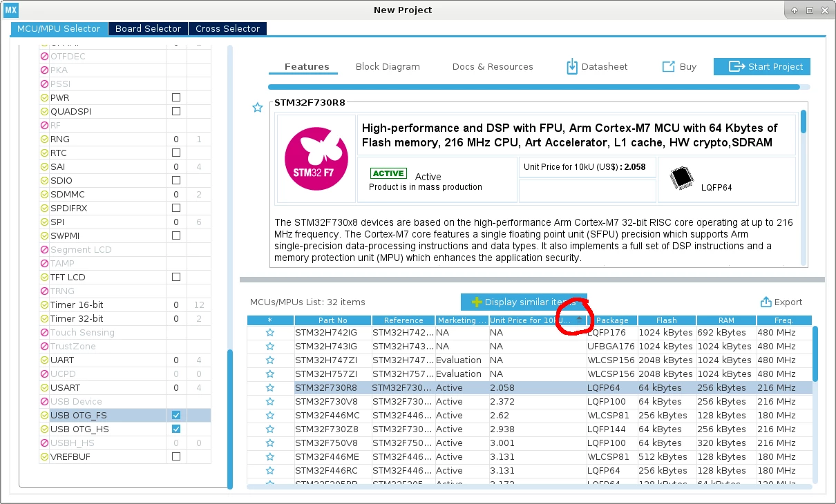Click the STM32 F7 butterfly logo
Screen dimensions: 836x504
pos(316,159)
